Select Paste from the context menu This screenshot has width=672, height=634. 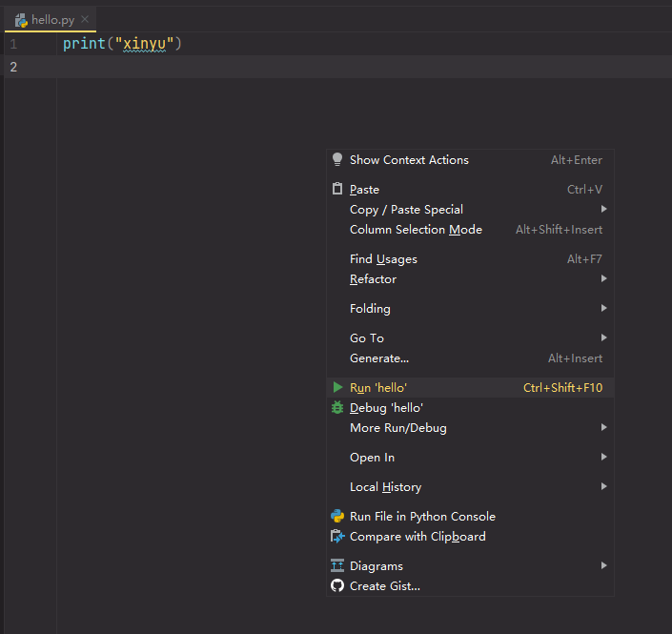pyautogui.click(x=471, y=190)
